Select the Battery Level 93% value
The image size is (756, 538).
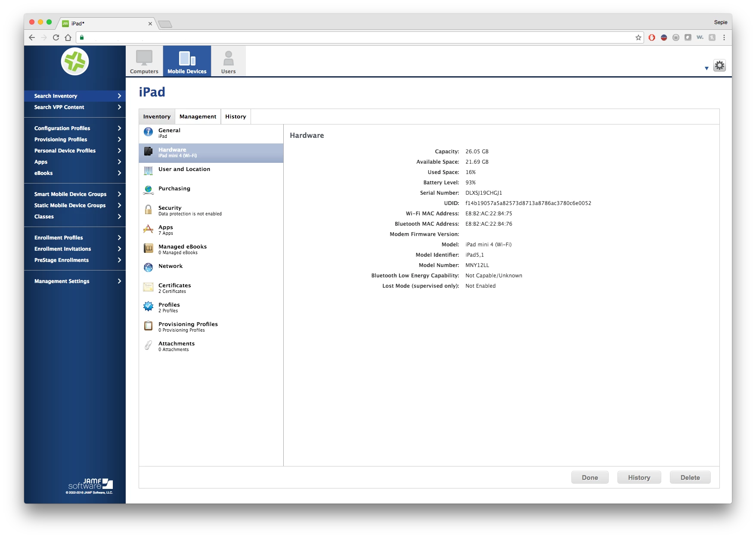(x=471, y=183)
